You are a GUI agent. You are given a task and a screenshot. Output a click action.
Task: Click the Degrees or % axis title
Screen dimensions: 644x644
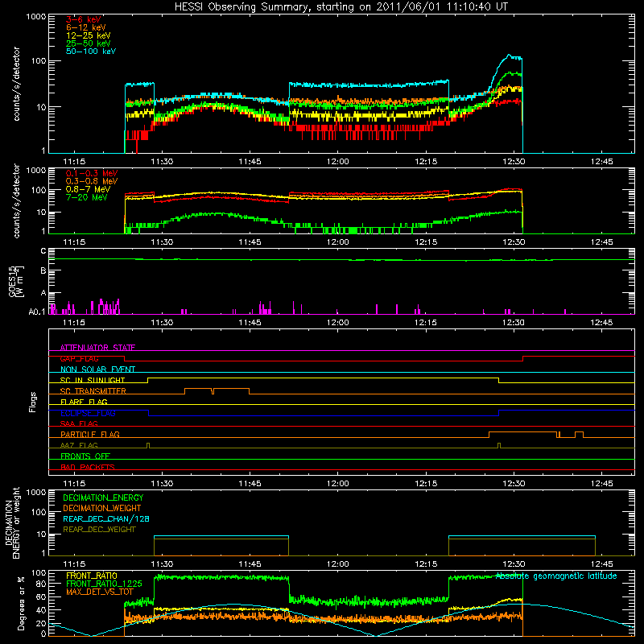21,603
